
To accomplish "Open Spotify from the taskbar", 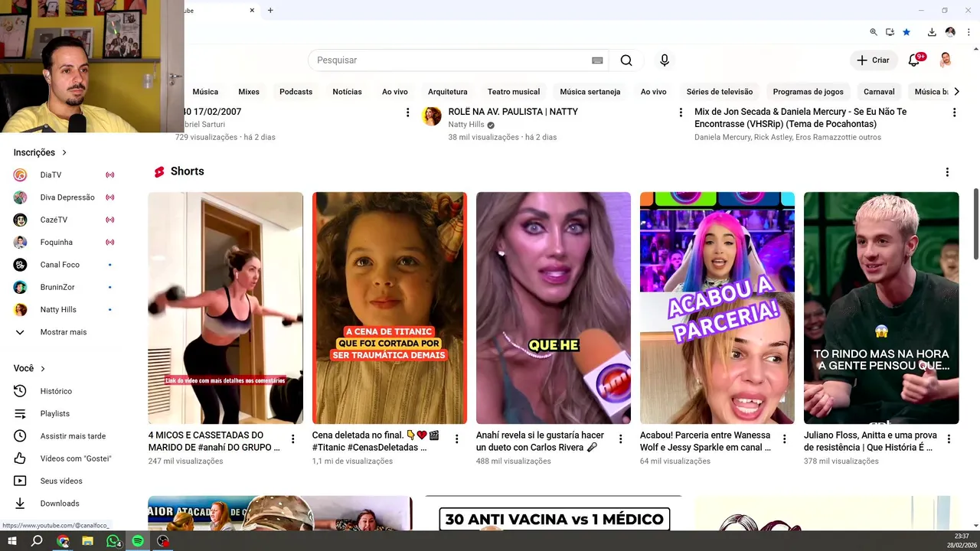I will (x=138, y=541).
